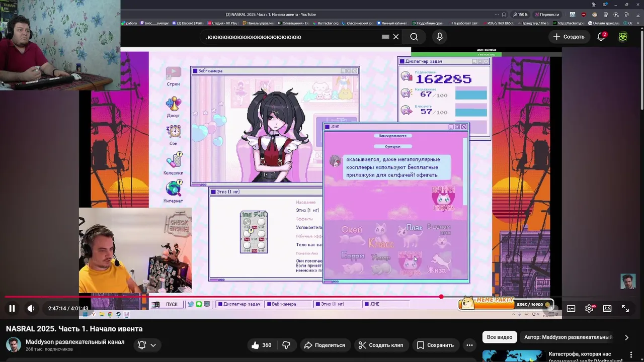Like the video with thumbs up
Viewport: 644px width, 362px height.
click(x=262, y=345)
